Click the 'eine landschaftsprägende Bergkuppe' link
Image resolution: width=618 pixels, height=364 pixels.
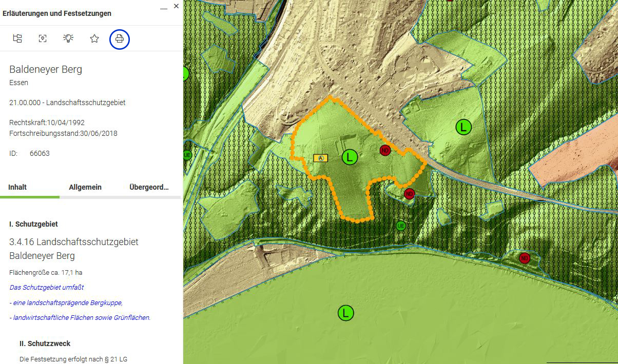coord(67,302)
